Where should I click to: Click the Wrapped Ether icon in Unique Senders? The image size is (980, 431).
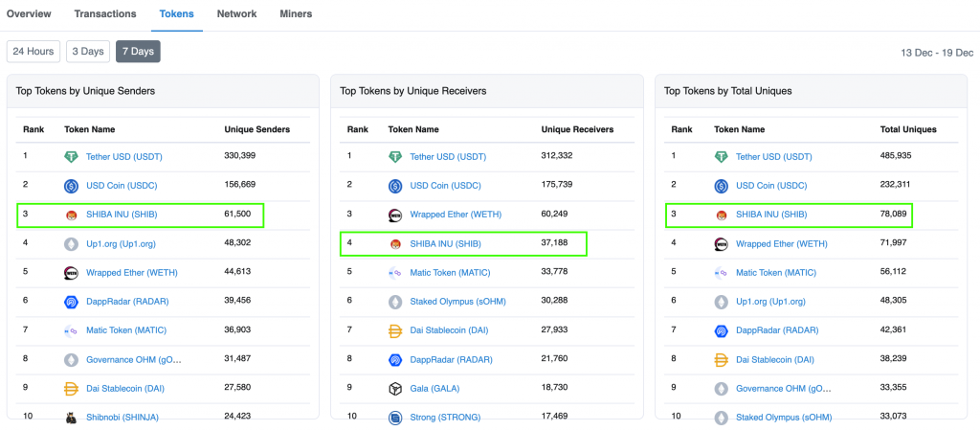point(71,273)
